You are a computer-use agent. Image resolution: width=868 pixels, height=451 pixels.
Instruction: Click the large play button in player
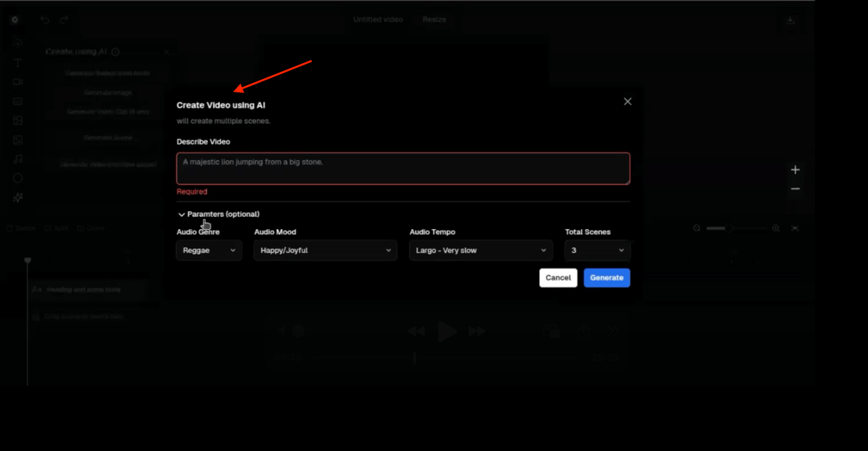tap(447, 331)
